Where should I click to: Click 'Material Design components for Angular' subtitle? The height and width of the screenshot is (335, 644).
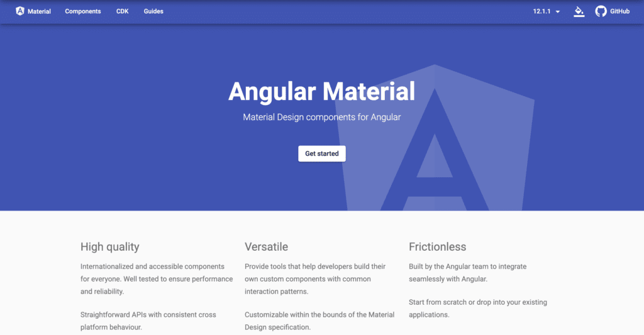322,117
